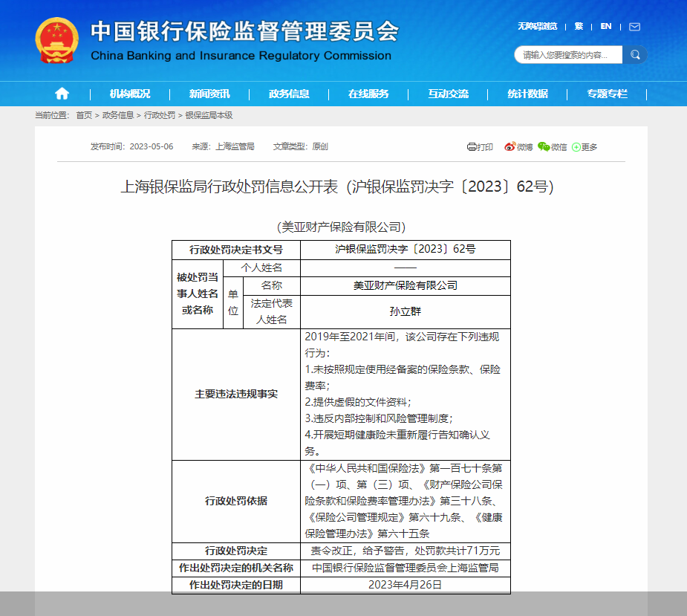Click subtitle (美亚财产保险有限公司)
The image size is (687, 616).
coord(341,227)
